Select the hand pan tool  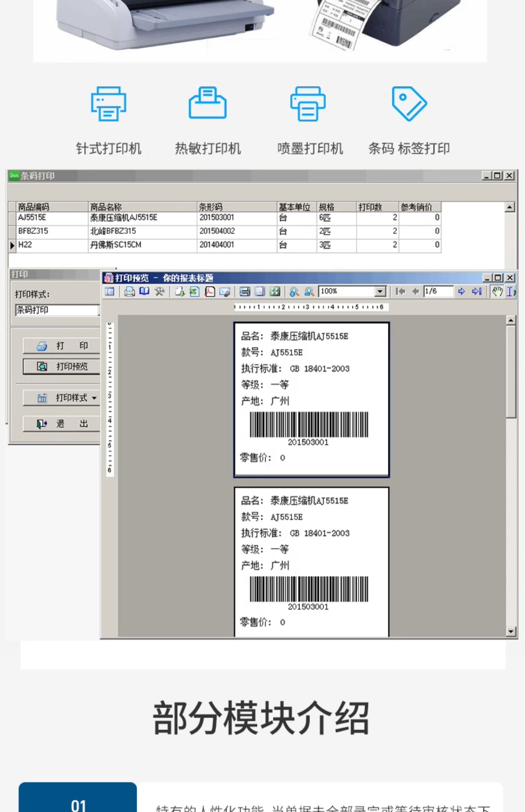point(497,291)
